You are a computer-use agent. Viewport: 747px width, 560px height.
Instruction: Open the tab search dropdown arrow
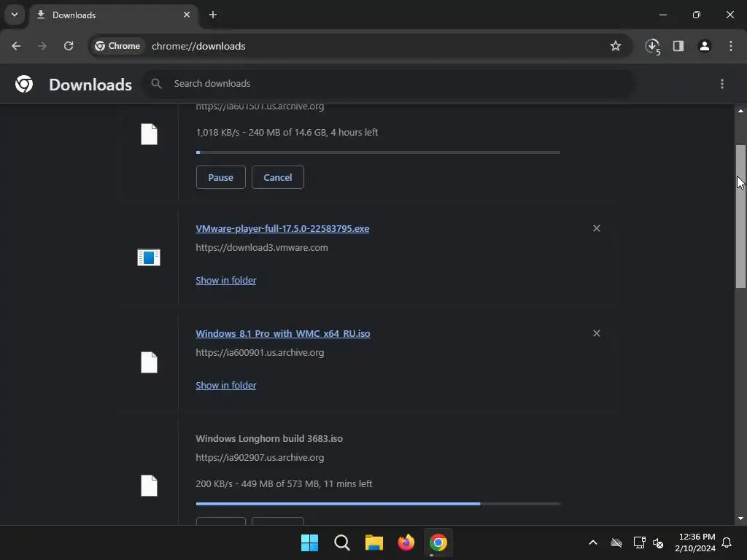15,15
